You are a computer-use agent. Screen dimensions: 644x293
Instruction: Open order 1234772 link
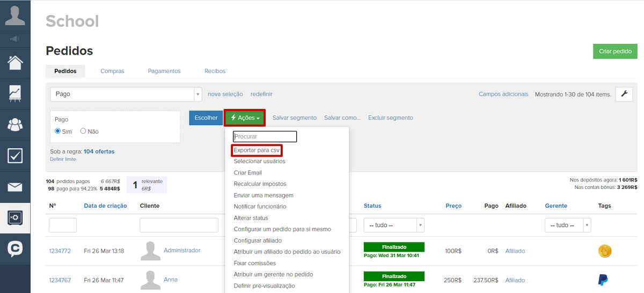pyautogui.click(x=60, y=251)
